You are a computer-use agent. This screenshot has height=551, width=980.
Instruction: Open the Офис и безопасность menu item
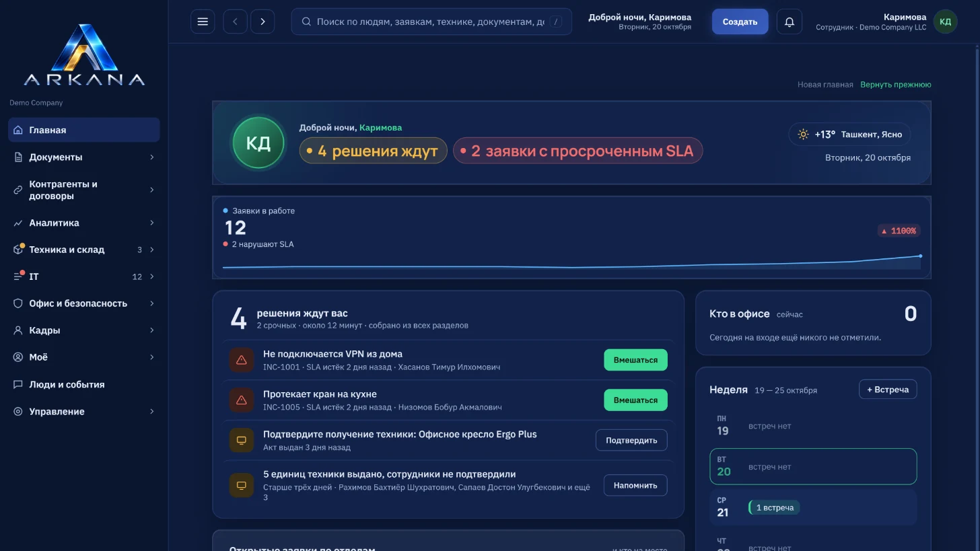pyautogui.click(x=84, y=303)
